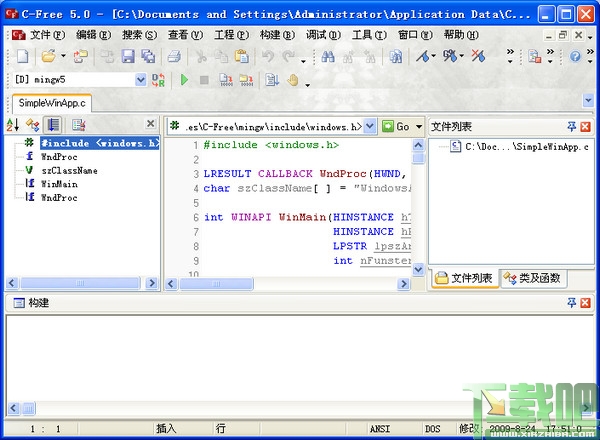The height and width of the screenshot is (440, 600).
Task: Select szClassName in symbol tree
Action: (69, 171)
